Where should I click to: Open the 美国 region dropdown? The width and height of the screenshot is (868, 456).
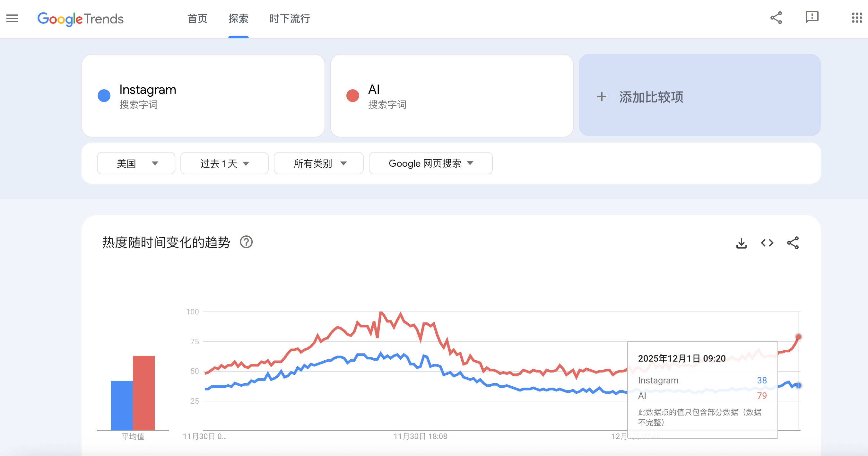point(136,163)
